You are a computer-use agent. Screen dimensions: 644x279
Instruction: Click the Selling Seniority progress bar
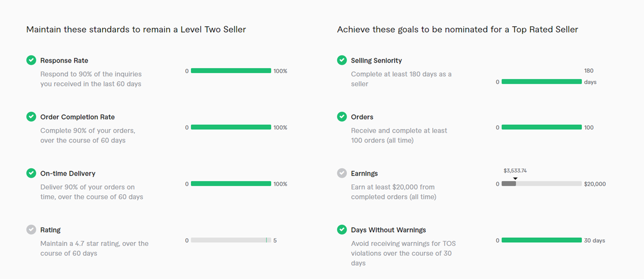[x=542, y=82]
